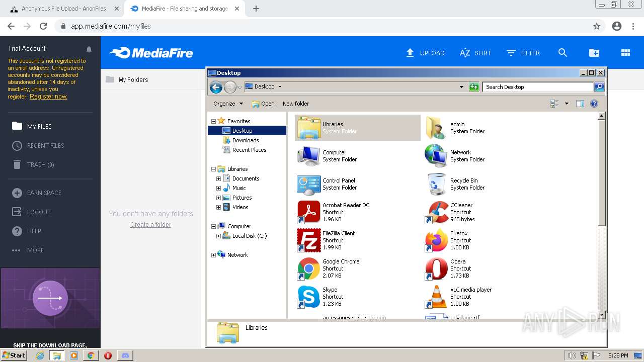The image size is (644, 362).
Task: Open the address bar history dropdown
Action: pos(461,87)
